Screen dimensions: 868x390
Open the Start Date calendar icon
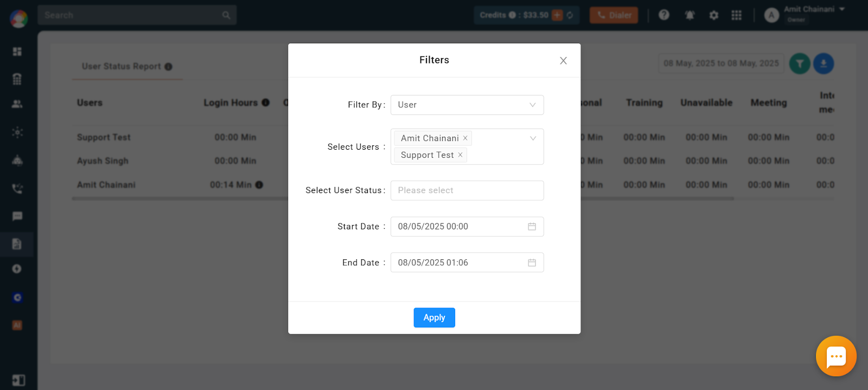pos(532,227)
